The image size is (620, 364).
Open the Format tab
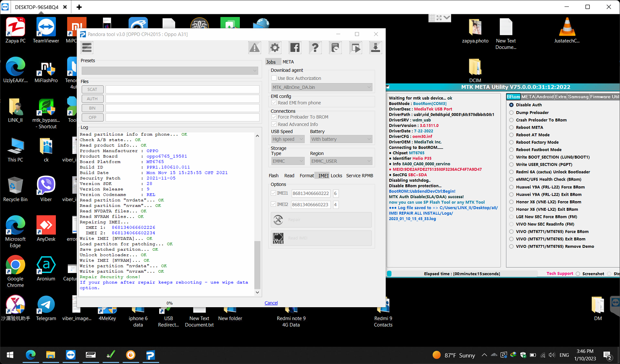(x=307, y=176)
